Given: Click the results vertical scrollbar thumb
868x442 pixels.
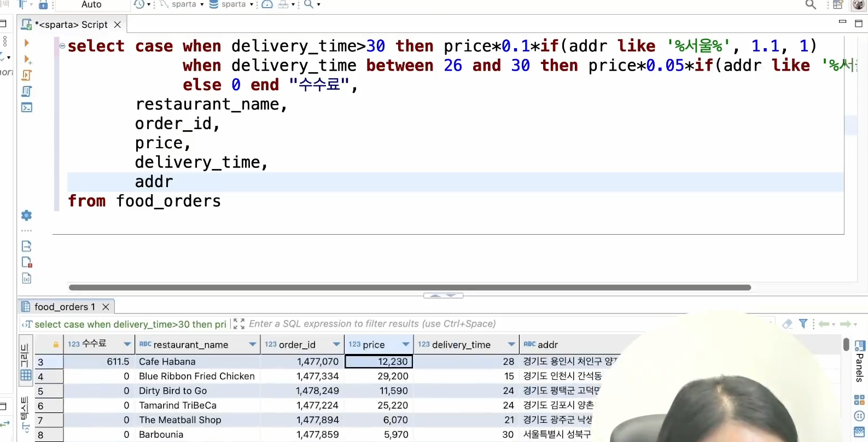Looking at the screenshot, I should [846, 345].
